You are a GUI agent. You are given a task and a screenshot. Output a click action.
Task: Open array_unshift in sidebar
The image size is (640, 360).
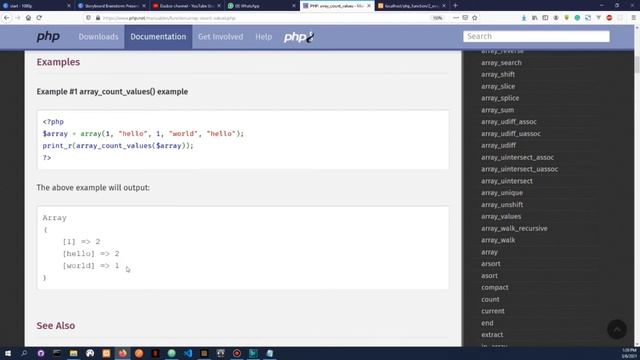[502, 204]
